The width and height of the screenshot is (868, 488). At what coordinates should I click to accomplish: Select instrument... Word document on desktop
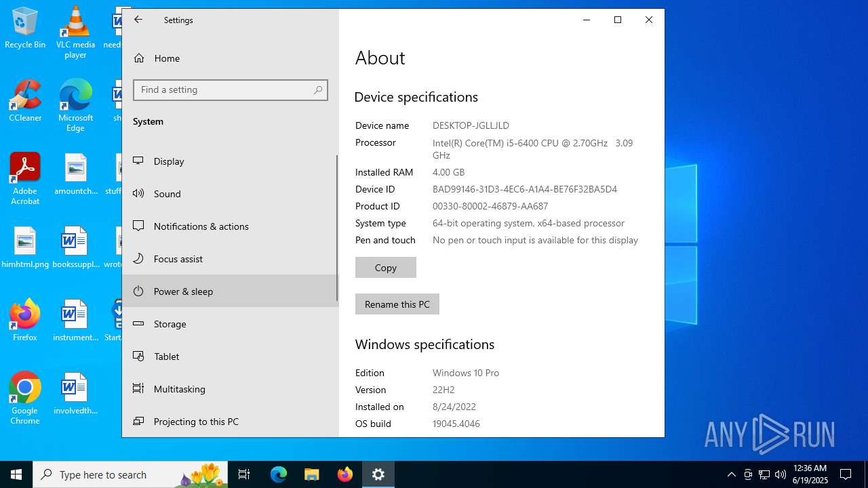pos(75,321)
